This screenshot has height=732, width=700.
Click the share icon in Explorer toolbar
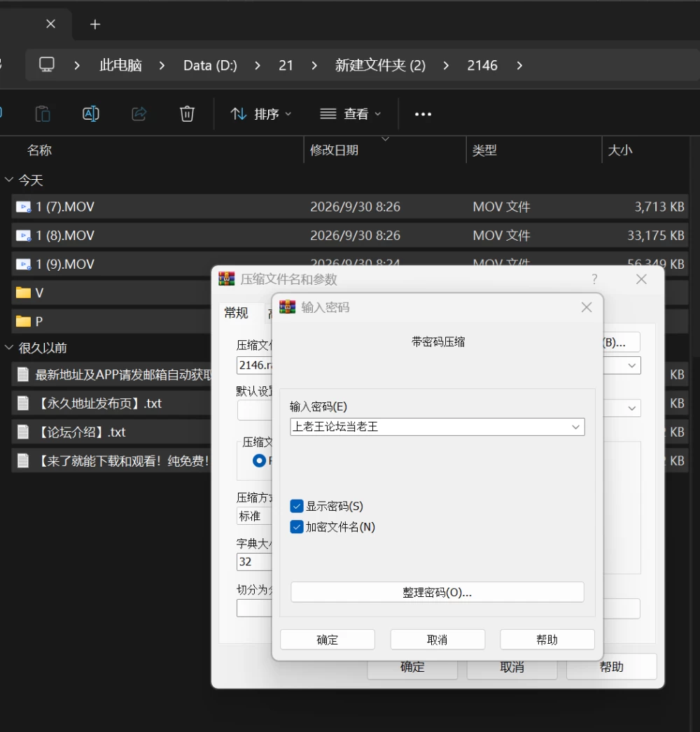click(x=139, y=114)
